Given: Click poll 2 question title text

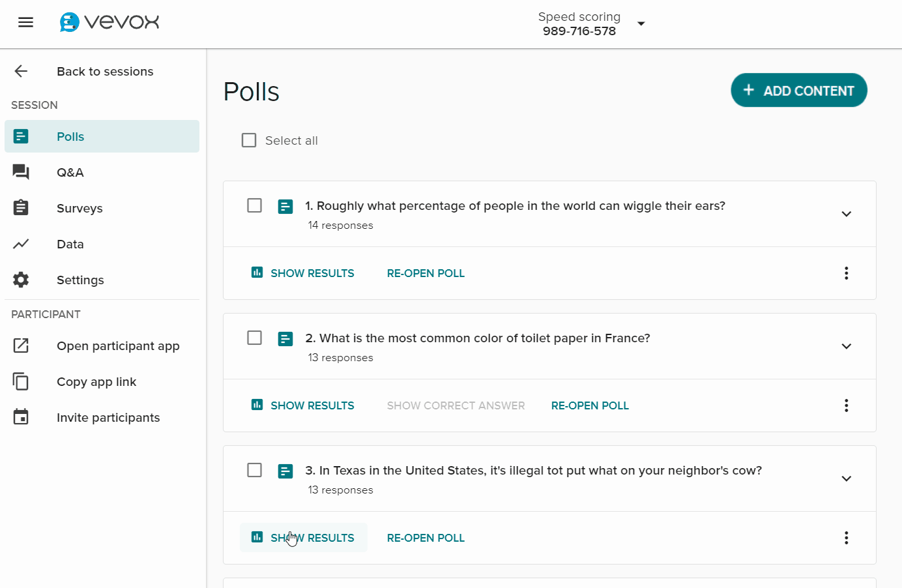Looking at the screenshot, I should point(478,338).
